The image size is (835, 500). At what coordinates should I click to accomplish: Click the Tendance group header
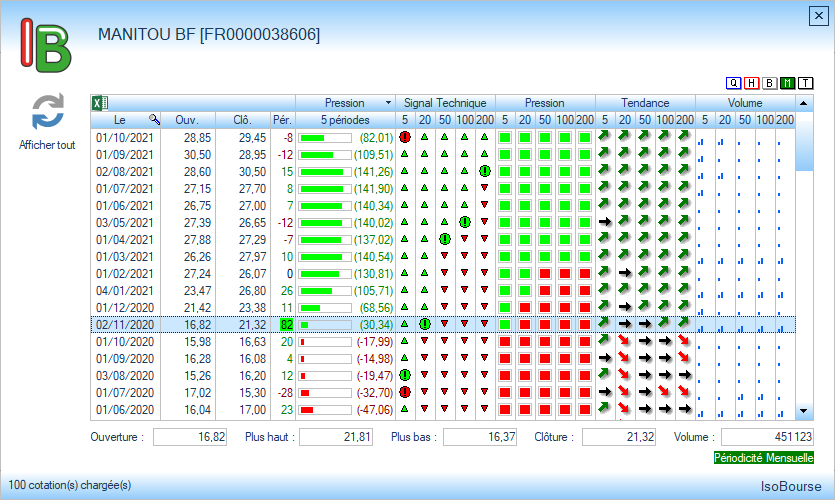click(x=645, y=103)
